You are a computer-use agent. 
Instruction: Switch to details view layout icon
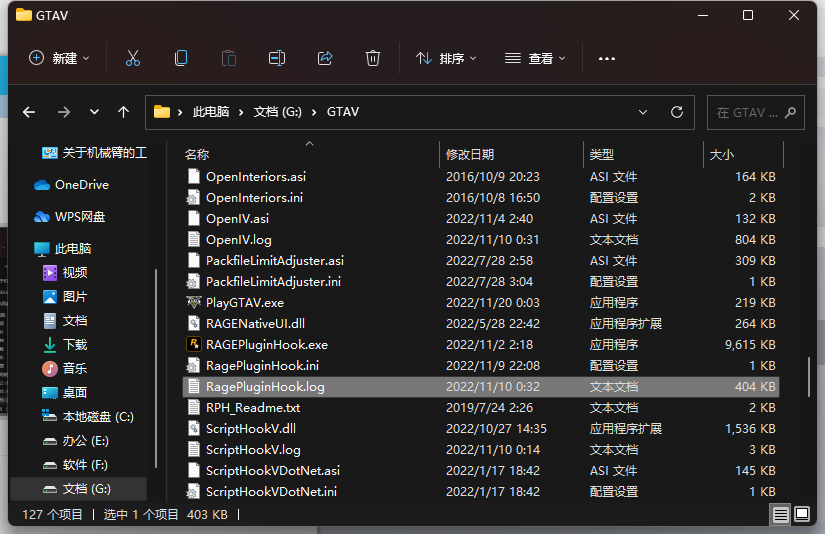(x=780, y=514)
